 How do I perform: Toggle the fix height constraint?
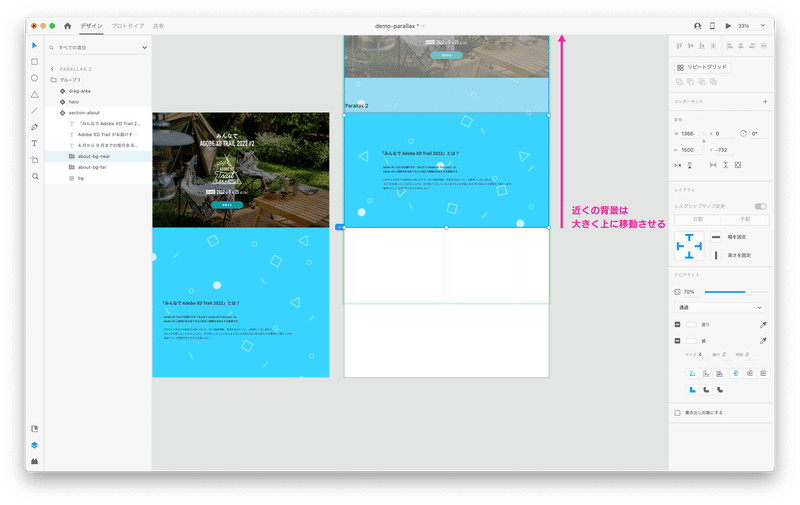click(x=716, y=255)
